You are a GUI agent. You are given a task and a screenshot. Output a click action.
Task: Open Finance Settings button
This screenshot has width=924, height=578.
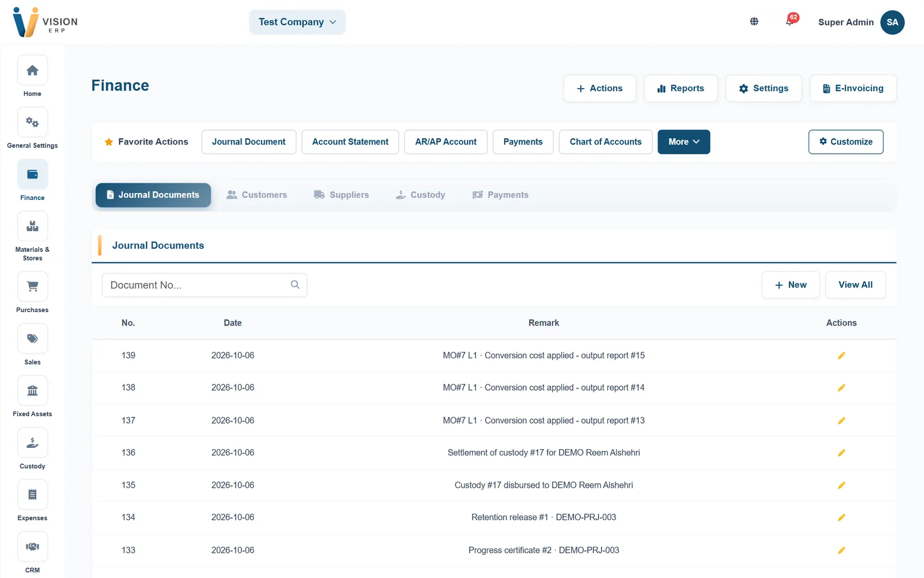tap(763, 88)
